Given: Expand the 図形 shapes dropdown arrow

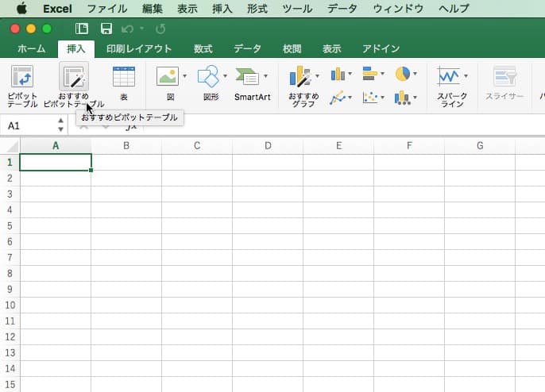Looking at the screenshot, I should click(x=225, y=76).
